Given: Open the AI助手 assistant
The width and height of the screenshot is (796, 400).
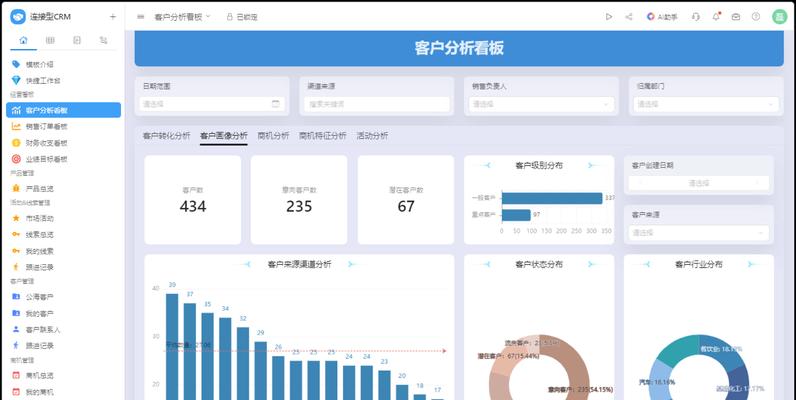Looking at the screenshot, I should click(662, 17).
